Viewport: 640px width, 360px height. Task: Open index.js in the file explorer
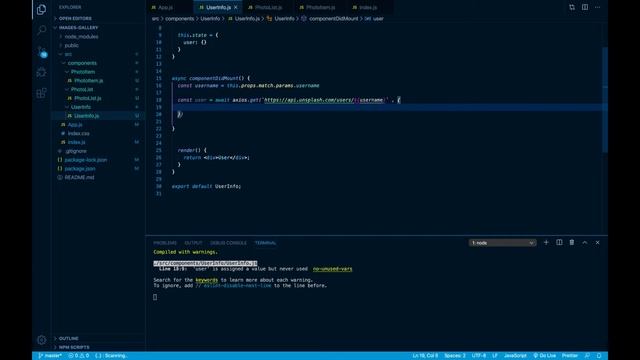point(76,142)
